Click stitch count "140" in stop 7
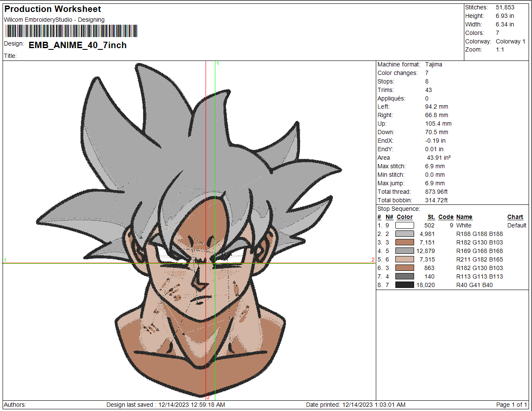Screen dimensions: 532x411 [x=429, y=276]
